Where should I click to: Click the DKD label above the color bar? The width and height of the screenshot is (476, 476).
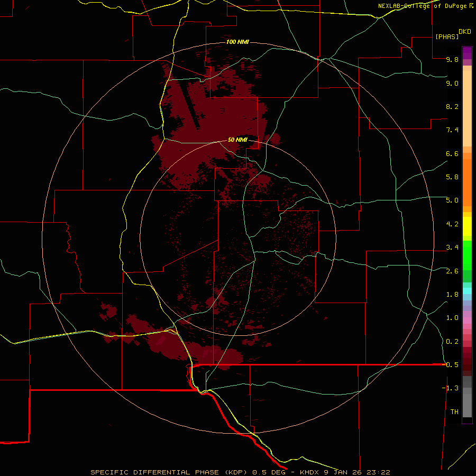click(x=465, y=32)
